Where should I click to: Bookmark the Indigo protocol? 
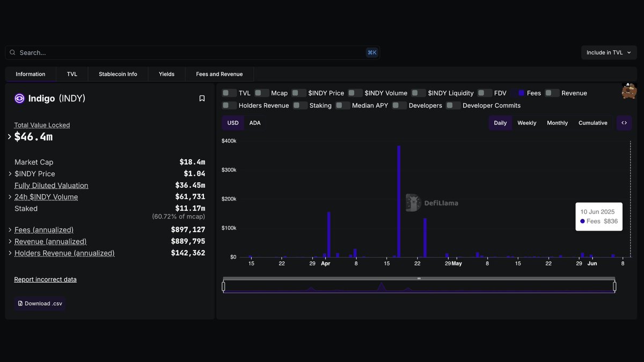(202, 99)
